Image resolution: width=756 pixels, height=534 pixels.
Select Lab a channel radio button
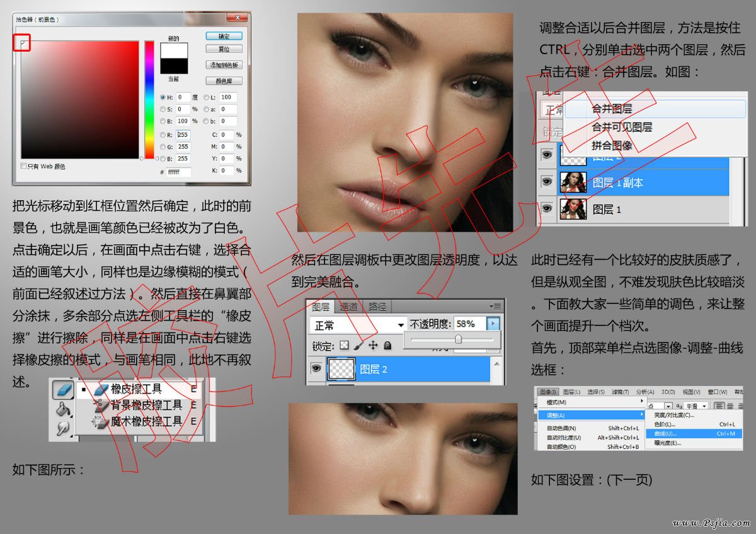click(x=205, y=109)
